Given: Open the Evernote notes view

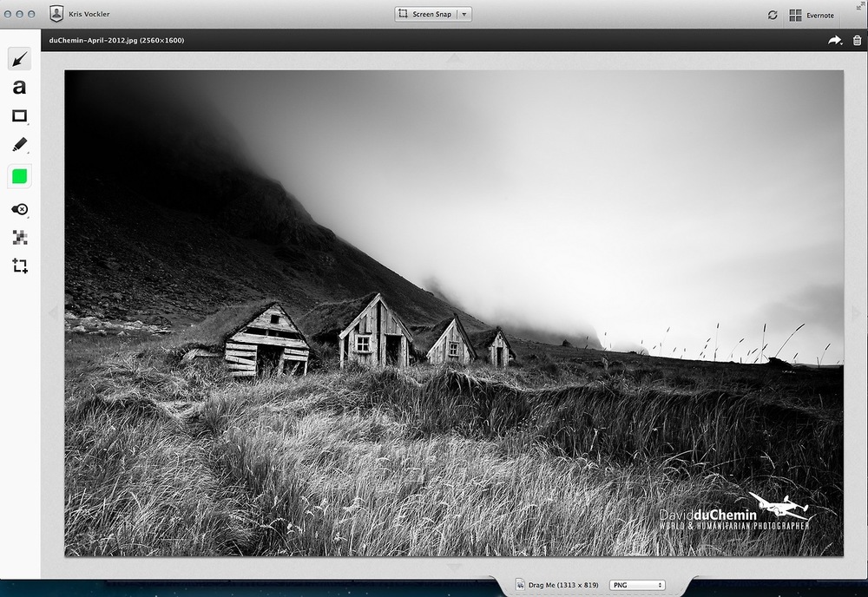Looking at the screenshot, I should click(812, 15).
